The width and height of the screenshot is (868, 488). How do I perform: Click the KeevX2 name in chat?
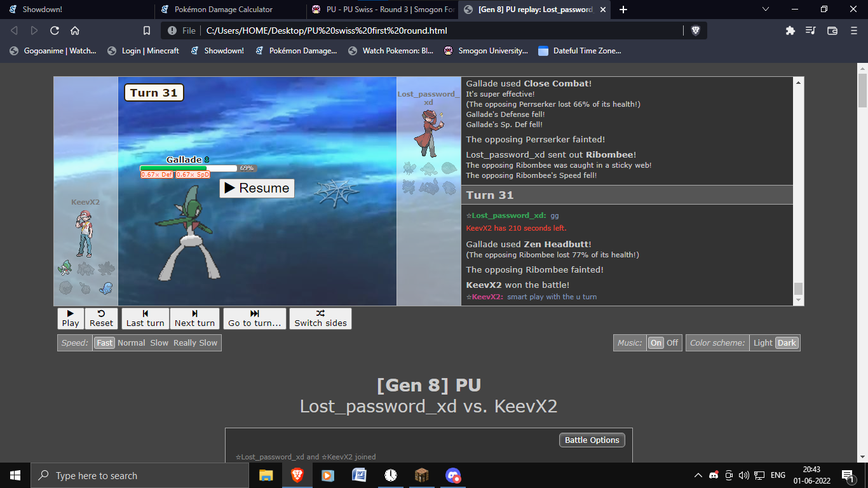tap(487, 297)
